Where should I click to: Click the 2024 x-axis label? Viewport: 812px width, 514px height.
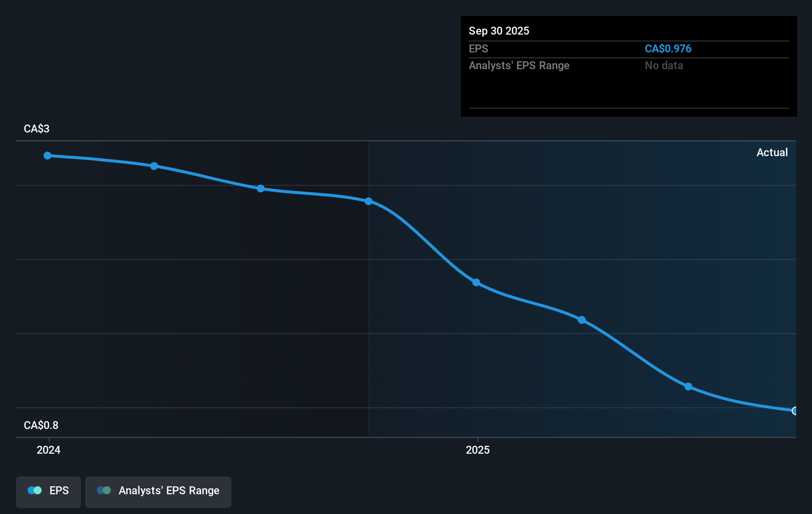coord(48,450)
